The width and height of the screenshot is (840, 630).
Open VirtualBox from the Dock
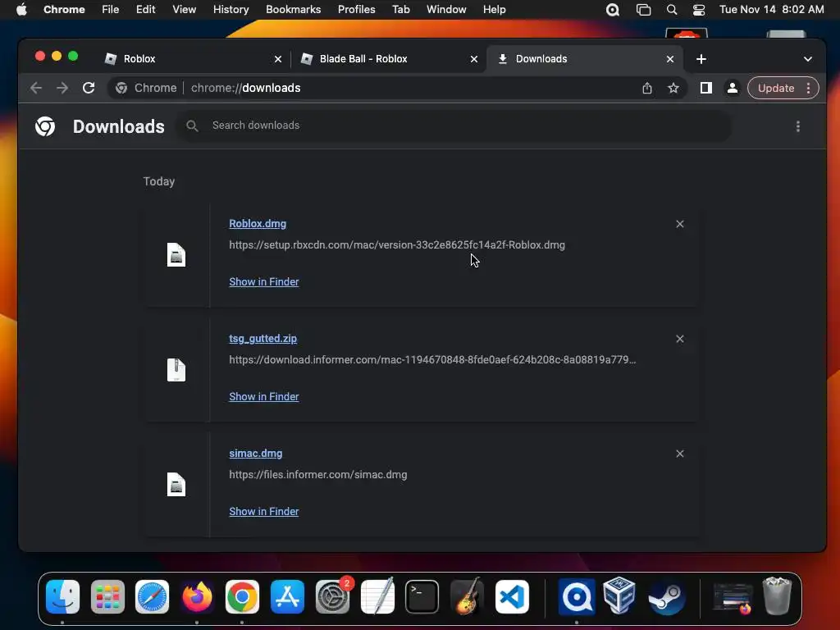click(619, 596)
